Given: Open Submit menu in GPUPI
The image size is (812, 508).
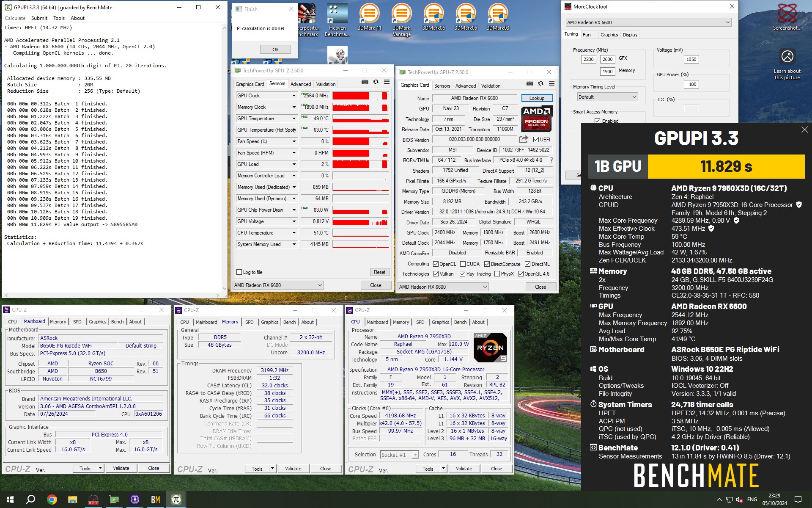Looking at the screenshot, I should tap(39, 18).
